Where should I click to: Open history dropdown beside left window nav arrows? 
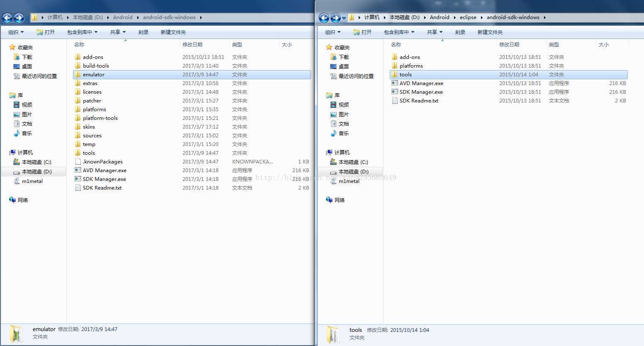click(27, 18)
